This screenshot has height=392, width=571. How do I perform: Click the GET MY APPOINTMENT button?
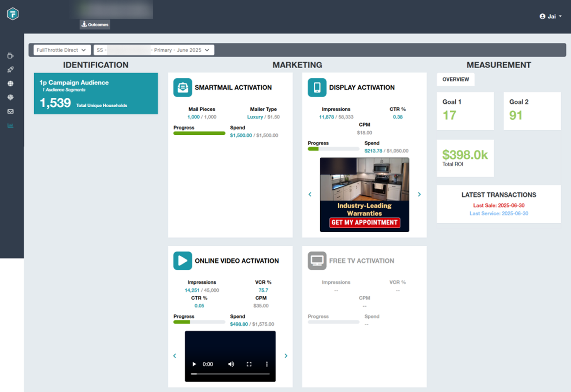[x=364, y=222]
